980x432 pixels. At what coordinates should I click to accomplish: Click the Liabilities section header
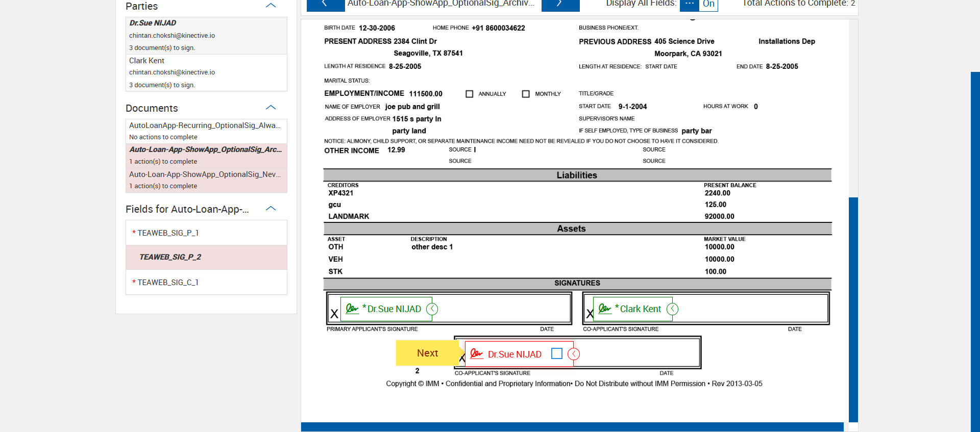(x=577, y=175)
